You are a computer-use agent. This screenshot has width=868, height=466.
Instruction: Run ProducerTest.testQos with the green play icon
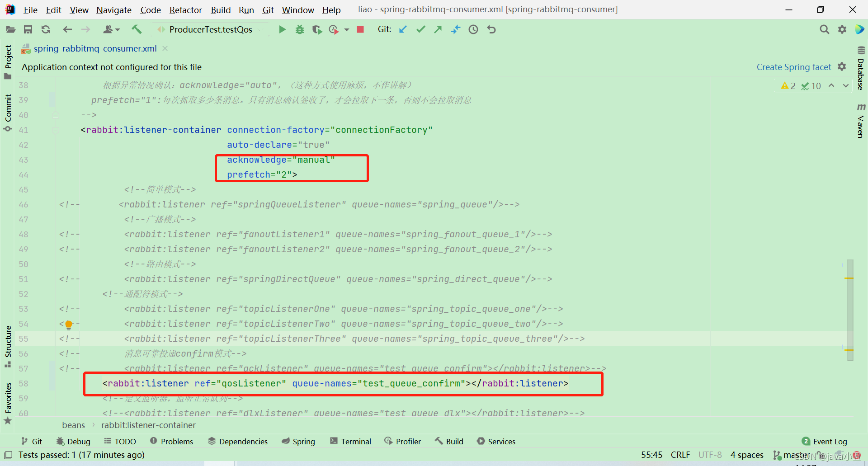[282, 29]
